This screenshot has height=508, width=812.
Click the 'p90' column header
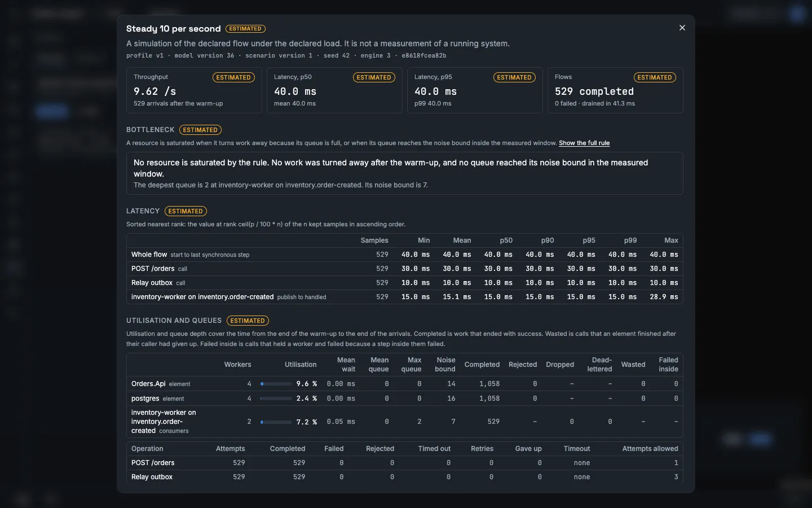click(x=548, y=240)
